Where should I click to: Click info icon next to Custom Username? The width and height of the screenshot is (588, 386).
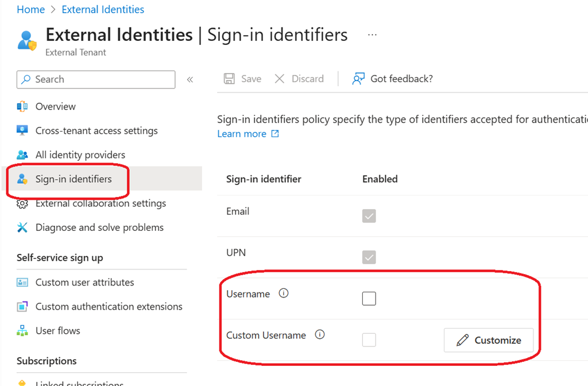point(320,334)
